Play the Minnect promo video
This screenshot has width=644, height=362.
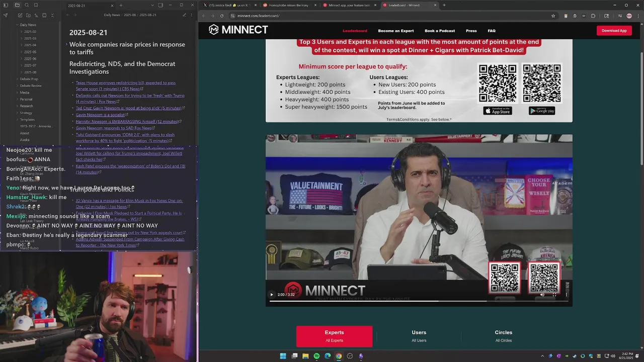point(272,295)
